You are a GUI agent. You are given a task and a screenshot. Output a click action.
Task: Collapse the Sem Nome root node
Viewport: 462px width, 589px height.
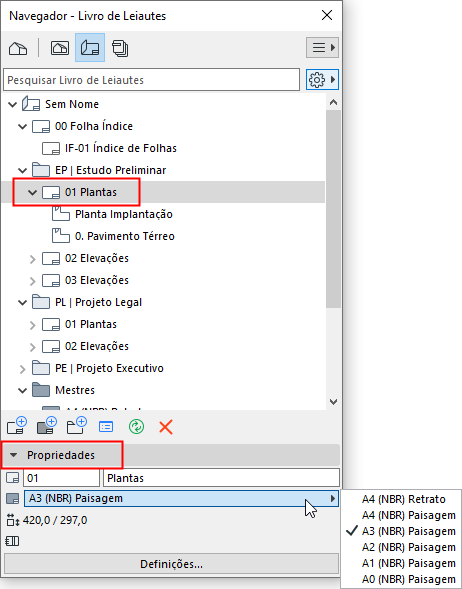(13, 104)
